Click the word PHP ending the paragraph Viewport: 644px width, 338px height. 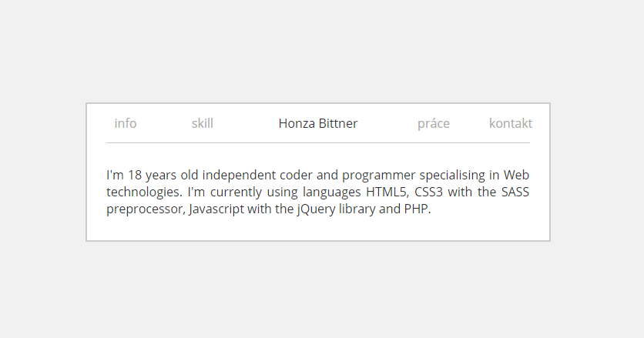[x=416, y=209]
